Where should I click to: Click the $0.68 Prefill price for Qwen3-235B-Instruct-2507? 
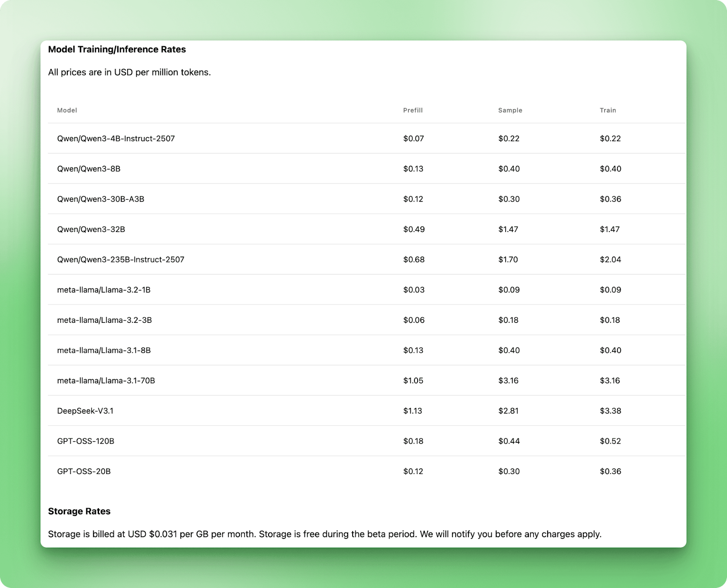414,260
